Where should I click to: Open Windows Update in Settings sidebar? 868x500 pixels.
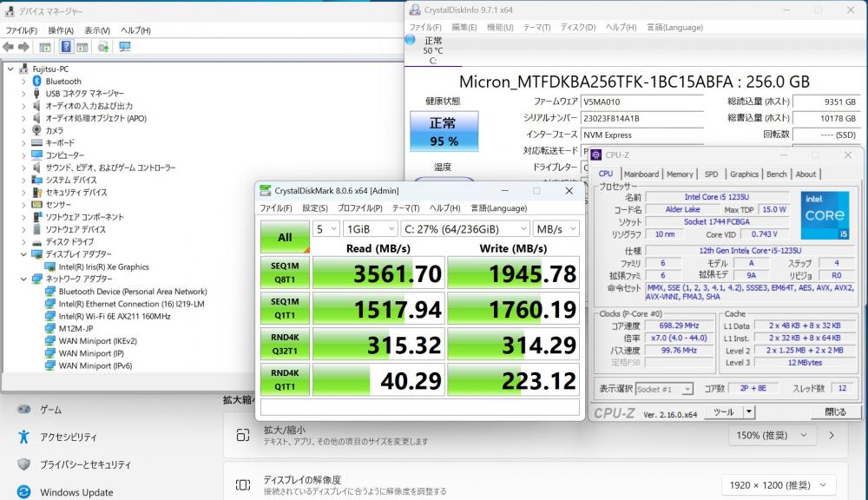76,492
